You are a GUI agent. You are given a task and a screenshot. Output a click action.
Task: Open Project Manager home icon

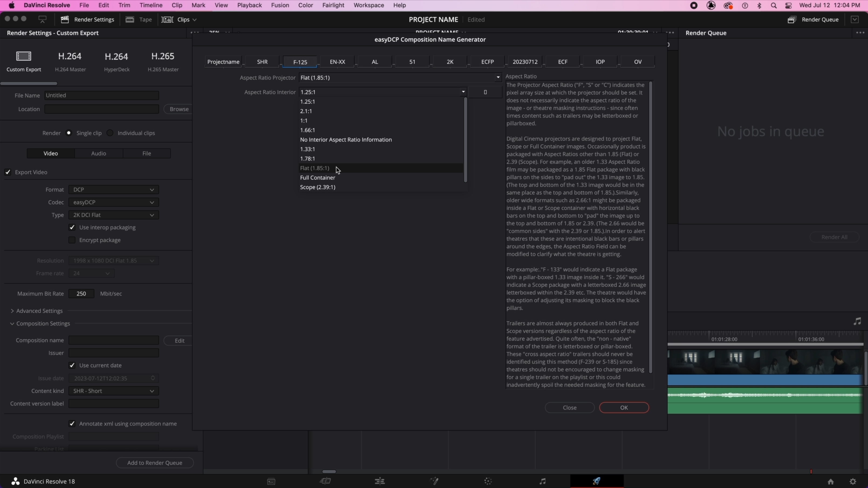coord(831,482)
